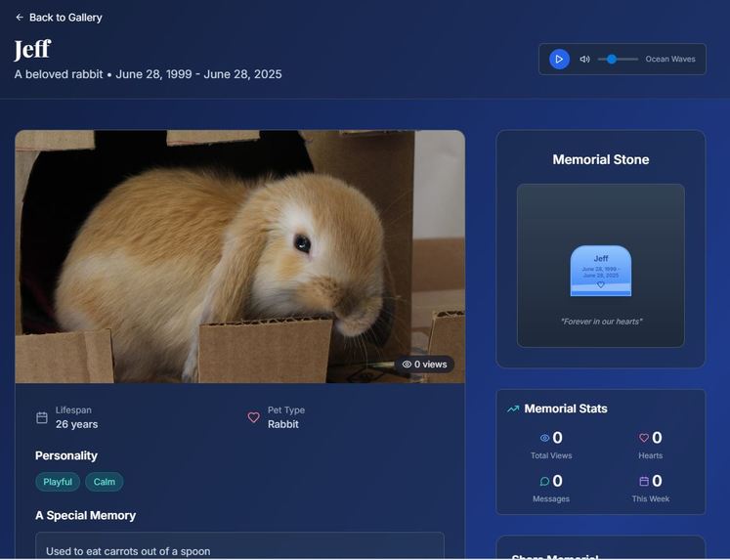
Task: Click the "26 years" lifespan value
Action: 77,424
